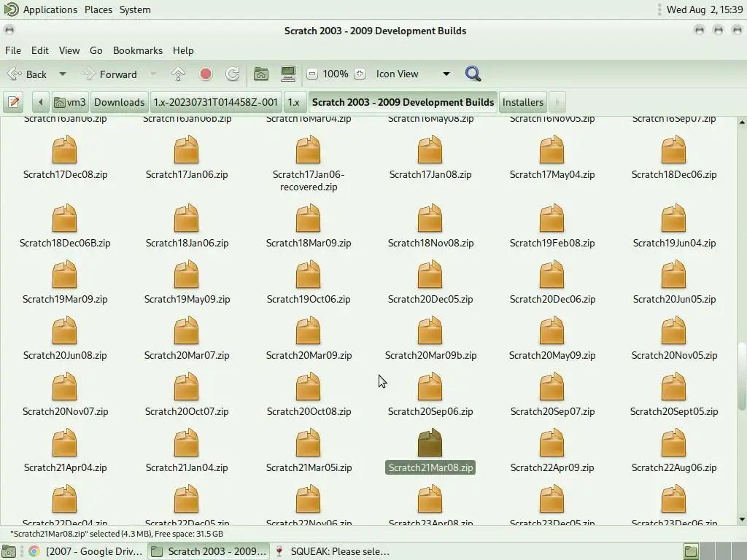Click the Forward navigation button
The height and width of the screenshot is (560, 747).
click(109, 74)
